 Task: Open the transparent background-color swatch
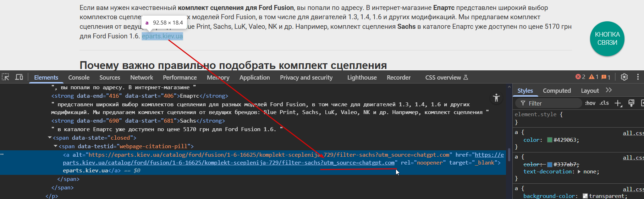[585, 196]
